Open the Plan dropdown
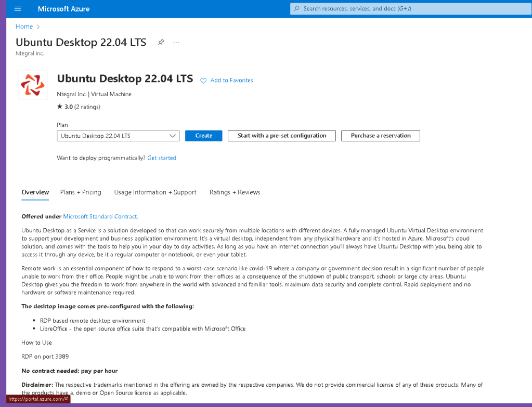Image resolution: width=532 pixels, height=407 pixels. click(x=119, y=136)
